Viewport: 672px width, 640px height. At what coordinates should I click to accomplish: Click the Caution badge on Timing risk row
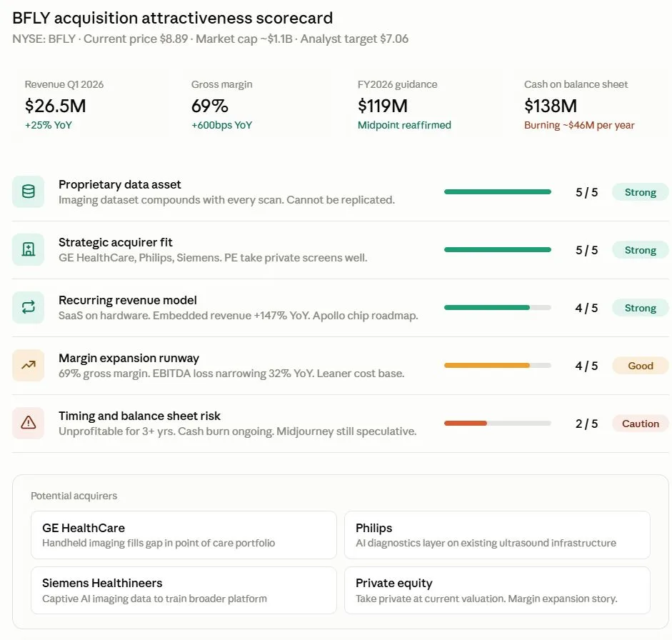(x=641, y=424)
